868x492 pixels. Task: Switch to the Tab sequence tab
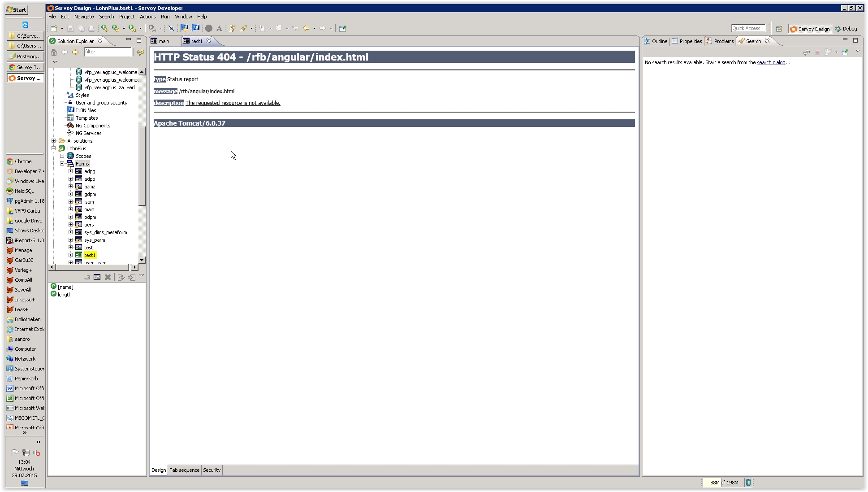click(184, 470)
